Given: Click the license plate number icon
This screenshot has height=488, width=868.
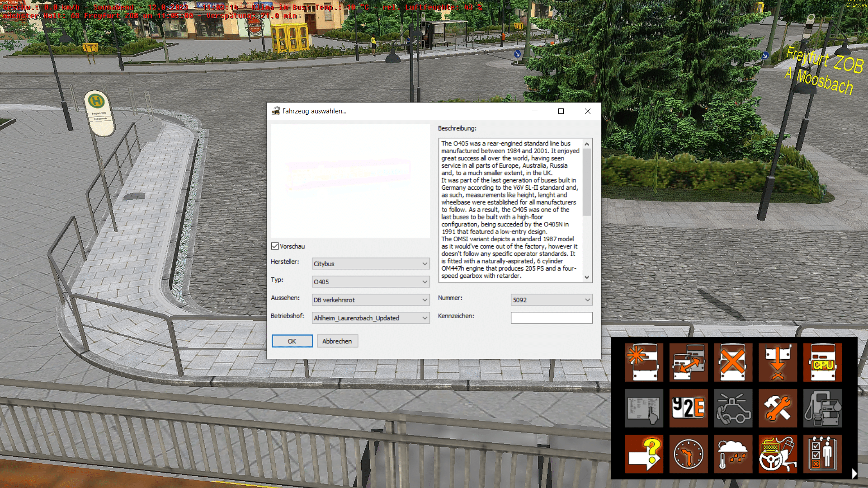Looking at the screenshot, I should [688, 408].
